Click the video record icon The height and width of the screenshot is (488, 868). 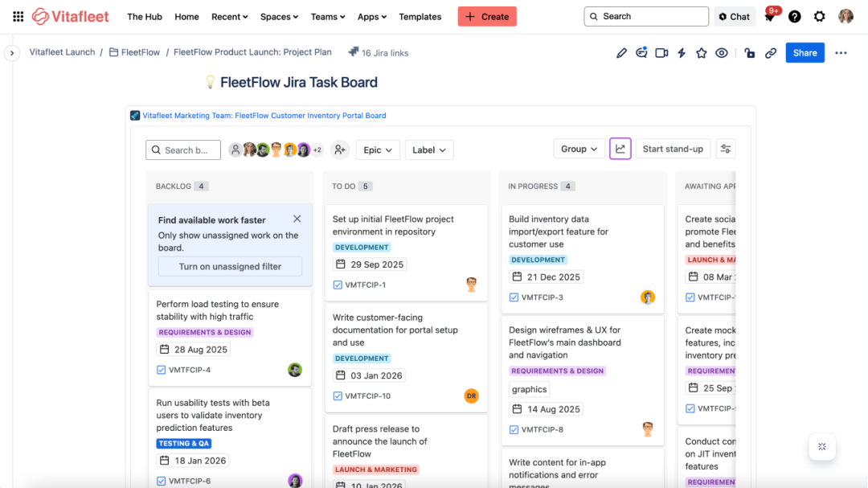pos(661,53)
